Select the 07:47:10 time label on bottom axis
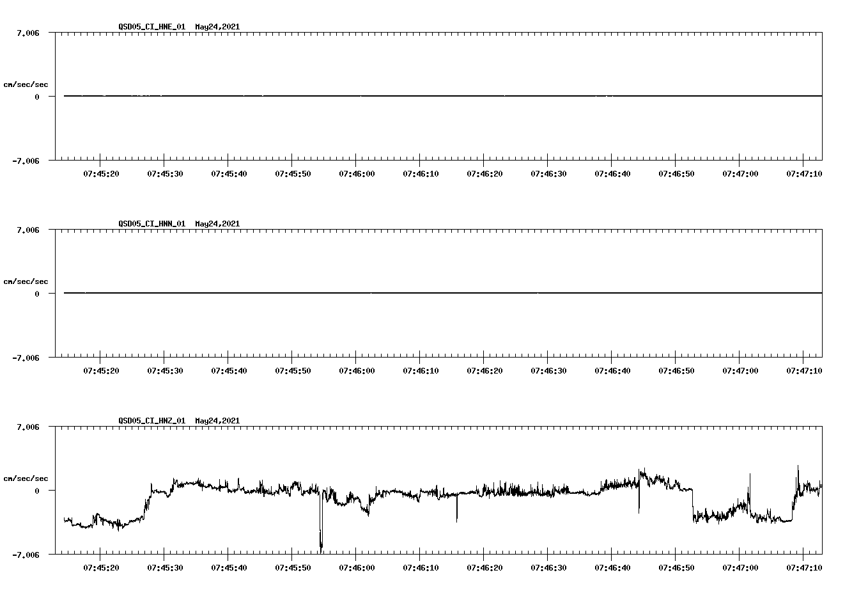This screenshot has height=591, width=868. 803,565
